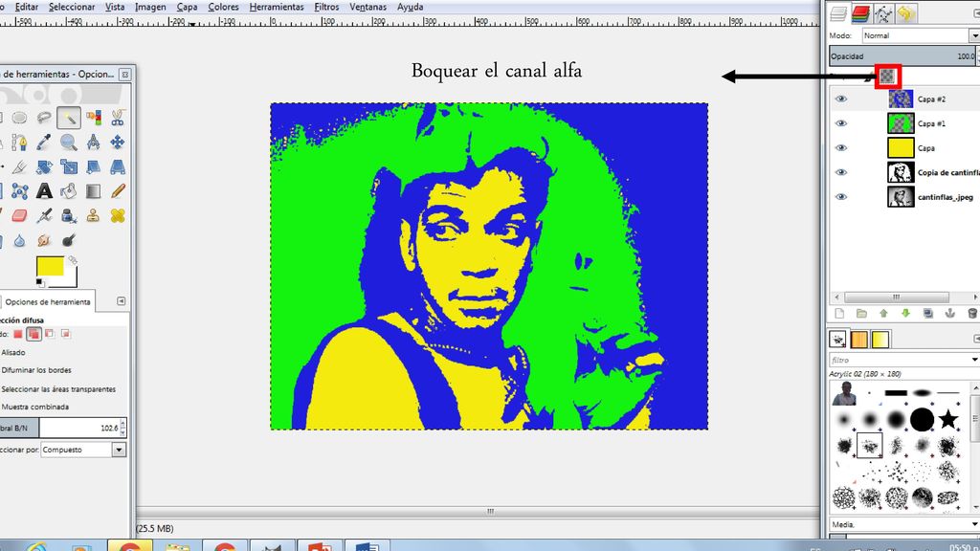Select the Pencil tool

pyautogui.click(x=118, y=191)
